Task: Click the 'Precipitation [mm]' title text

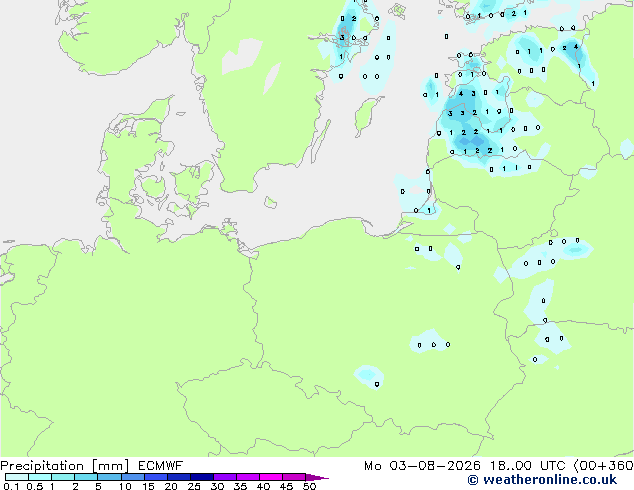Action: click(x=65, y=466)
